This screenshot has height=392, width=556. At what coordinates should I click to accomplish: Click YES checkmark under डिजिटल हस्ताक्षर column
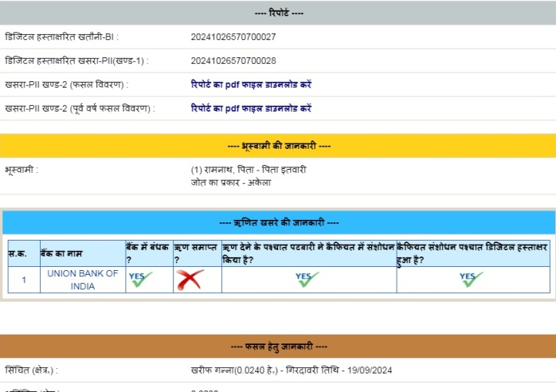[x=472, y=280]
